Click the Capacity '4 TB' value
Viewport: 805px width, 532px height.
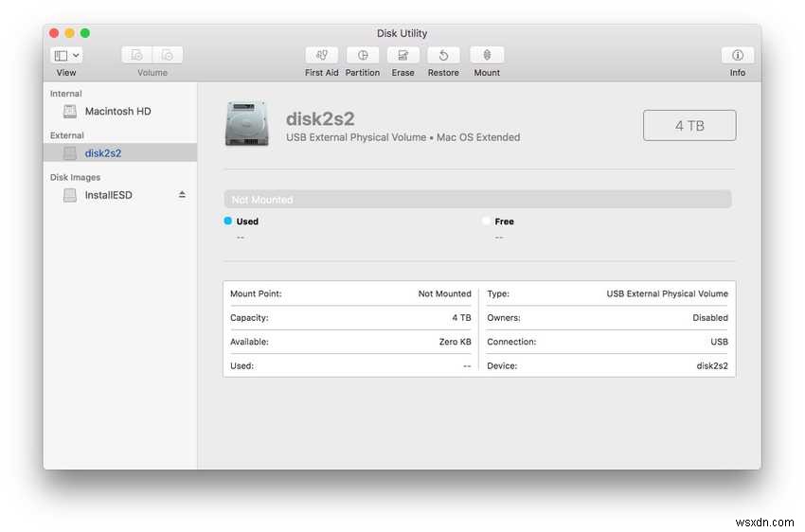[x=461, y=317]
